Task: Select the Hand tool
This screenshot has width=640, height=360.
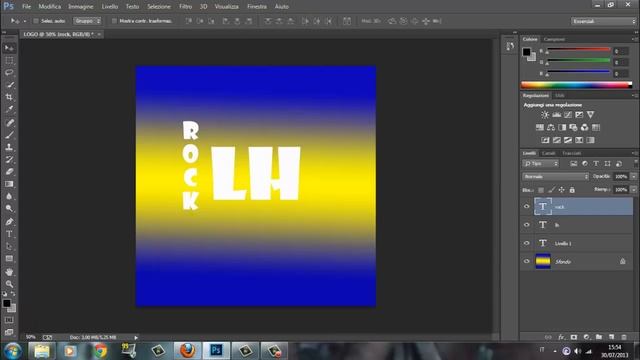Action: [x=9, y=272]
